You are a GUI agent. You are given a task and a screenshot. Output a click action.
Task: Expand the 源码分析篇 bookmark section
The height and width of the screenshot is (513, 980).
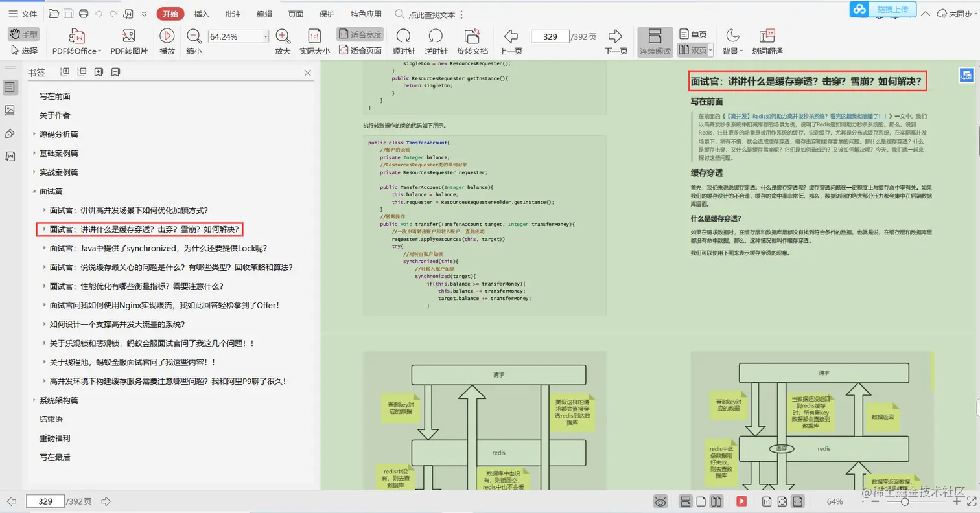click(34, 134)
